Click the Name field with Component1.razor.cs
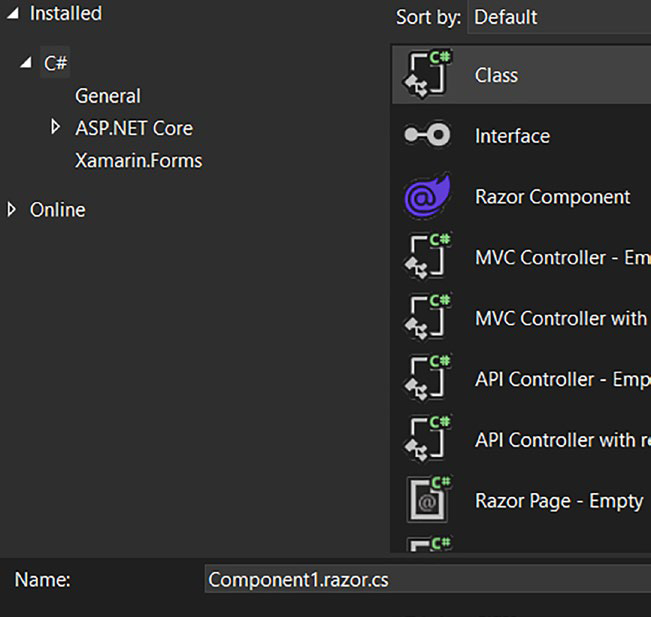This screenshot has width=651, height=617. 428,580
